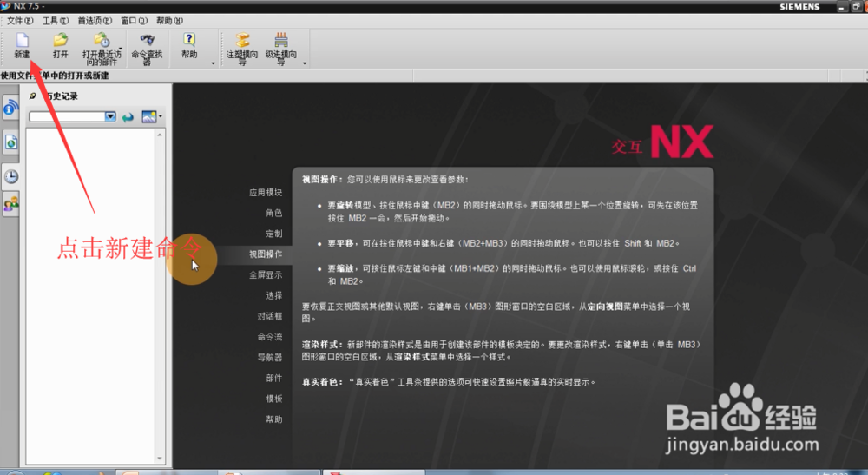
Task: Select 导航器 in the welcome list
Action: (x=270, y=357)
